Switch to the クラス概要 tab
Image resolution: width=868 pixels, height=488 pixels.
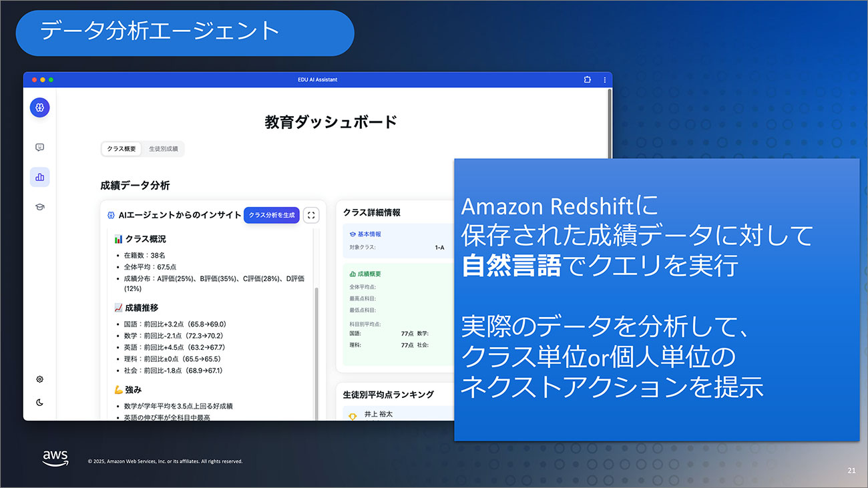pos(122,149)
